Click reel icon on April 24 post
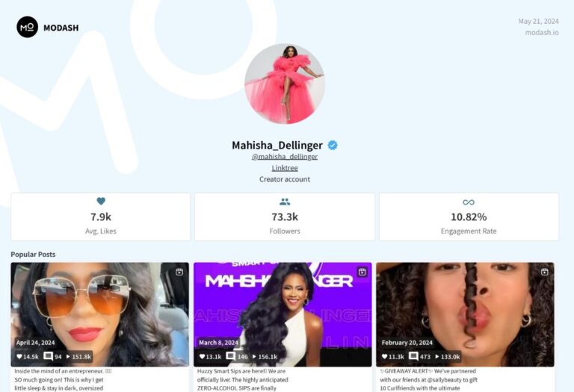 coord(179,272)
